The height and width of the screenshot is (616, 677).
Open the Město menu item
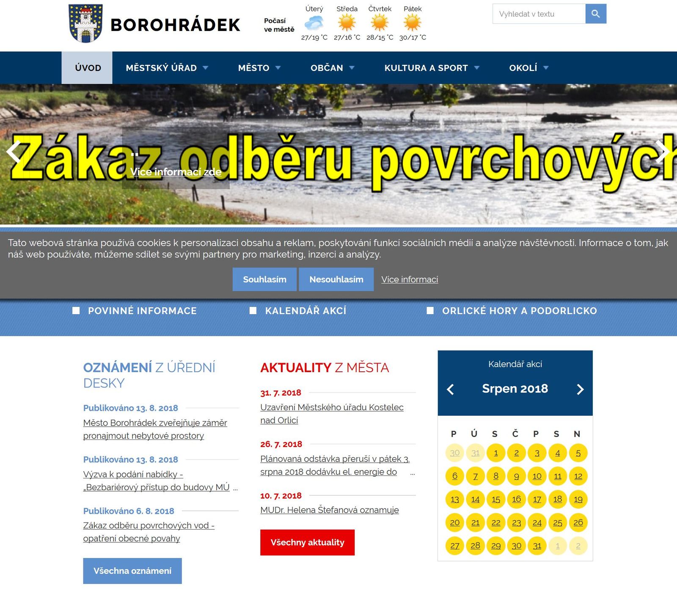254,68
